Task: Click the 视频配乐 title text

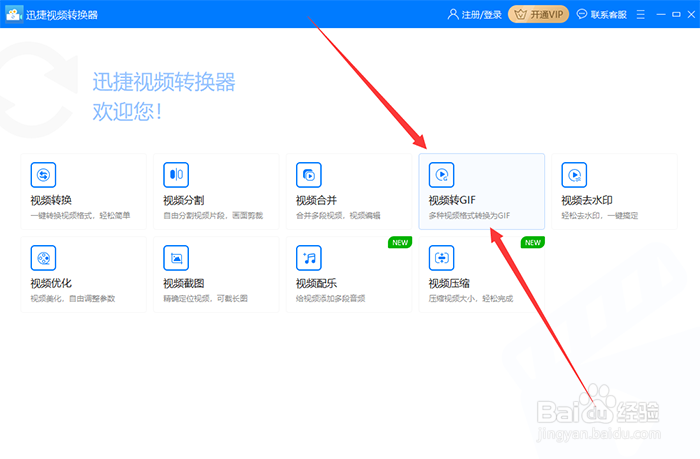Action: 317,284
